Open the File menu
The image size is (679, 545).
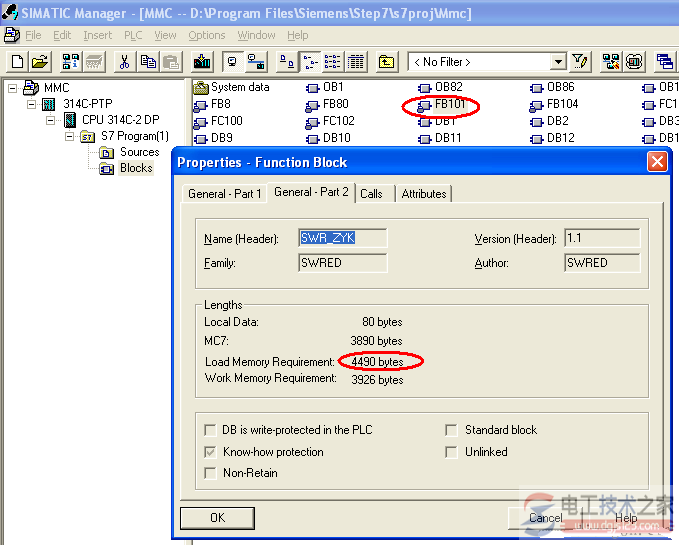point(33,35)
